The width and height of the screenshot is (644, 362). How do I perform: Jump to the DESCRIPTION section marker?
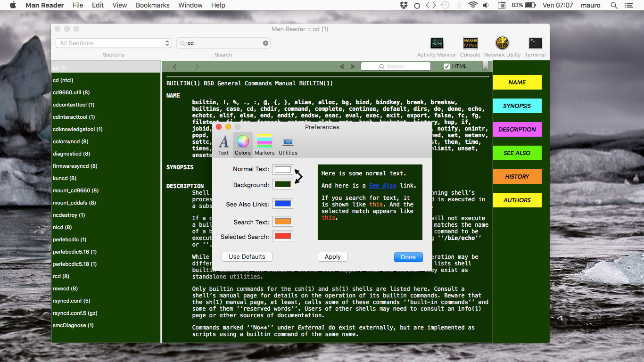[x=517, y=130]
